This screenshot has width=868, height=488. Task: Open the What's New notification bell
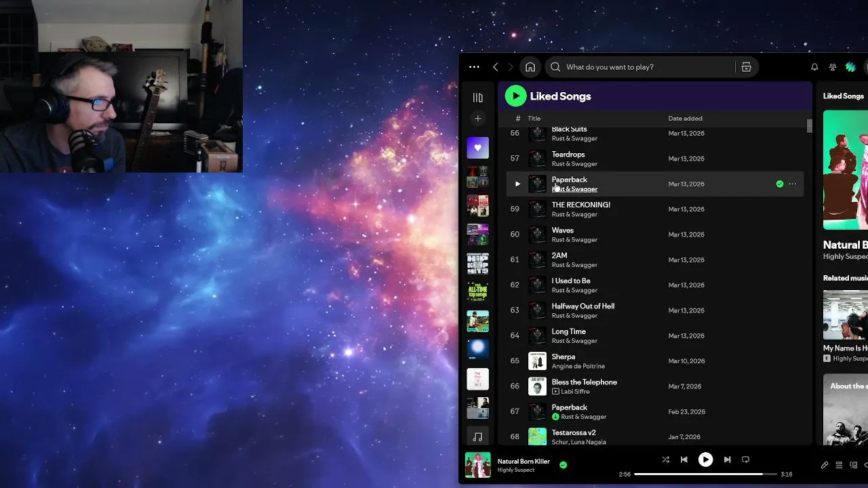(x=814, y=67)
